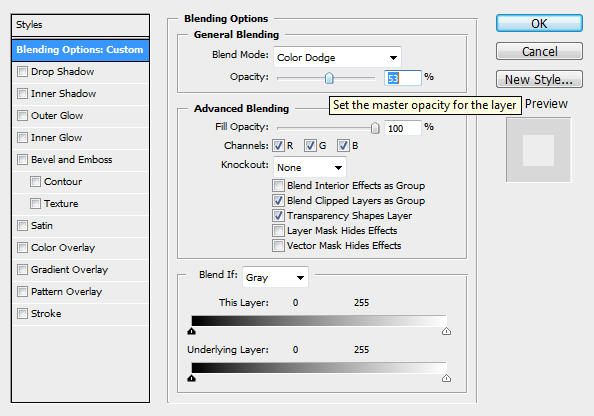This screenshot has height=416, width=594.
Task: Check Layer Mask Hides Effects
Action: pyautogui.click(x=278, y=230)
